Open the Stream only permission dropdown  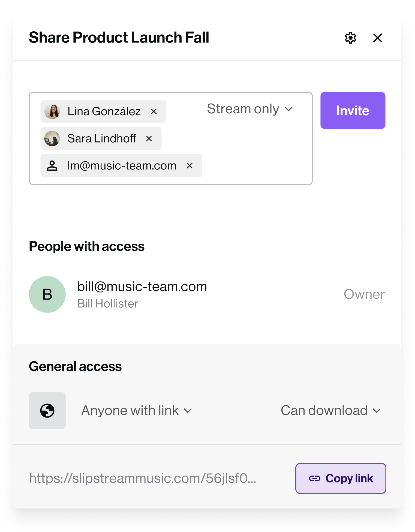249,109
